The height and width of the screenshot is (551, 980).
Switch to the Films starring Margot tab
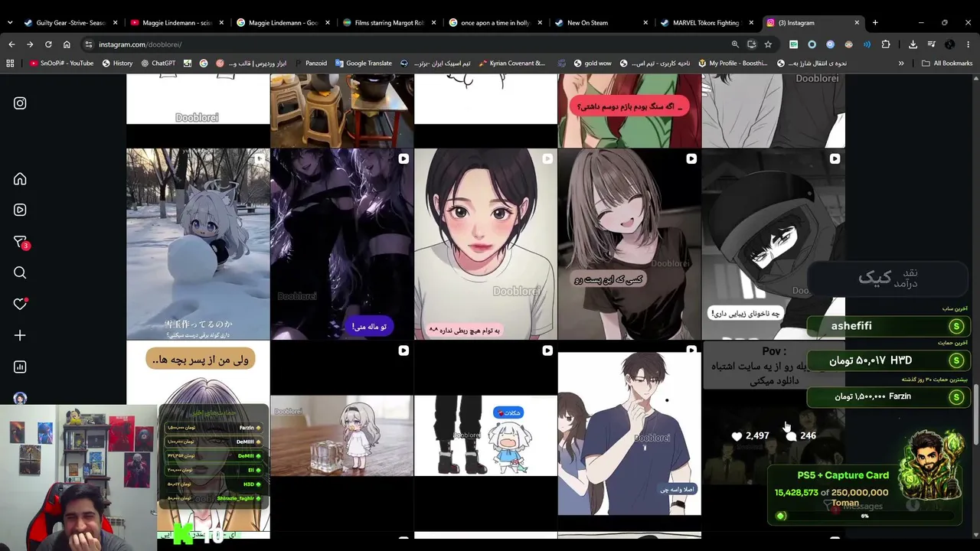point(389,23)
